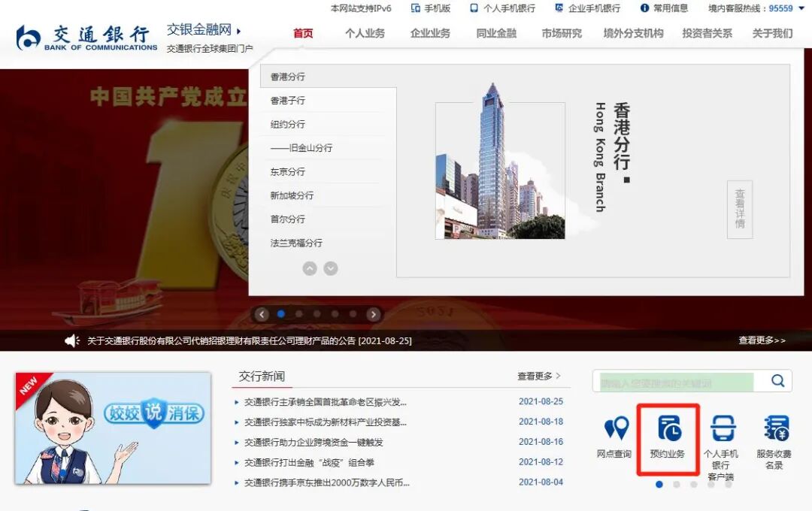812x511 pixels.
Task: Open the 关于我们 menu
Action: pyautogui.click(x=773, y=34)
